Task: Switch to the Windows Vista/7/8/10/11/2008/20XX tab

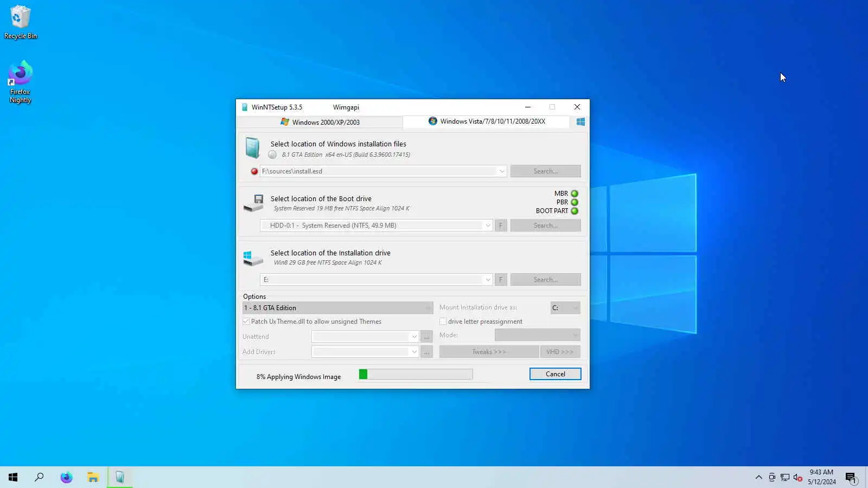Action: pos(487,121)
